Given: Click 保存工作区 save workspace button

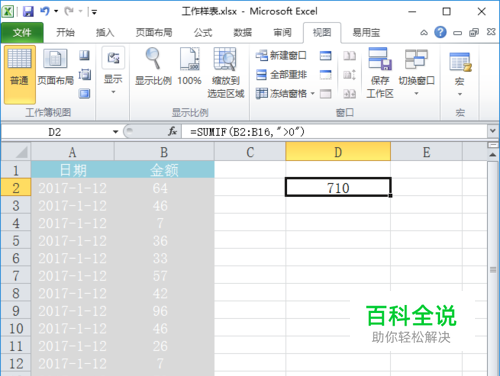Looking at the screenshot, I should 380,73.
